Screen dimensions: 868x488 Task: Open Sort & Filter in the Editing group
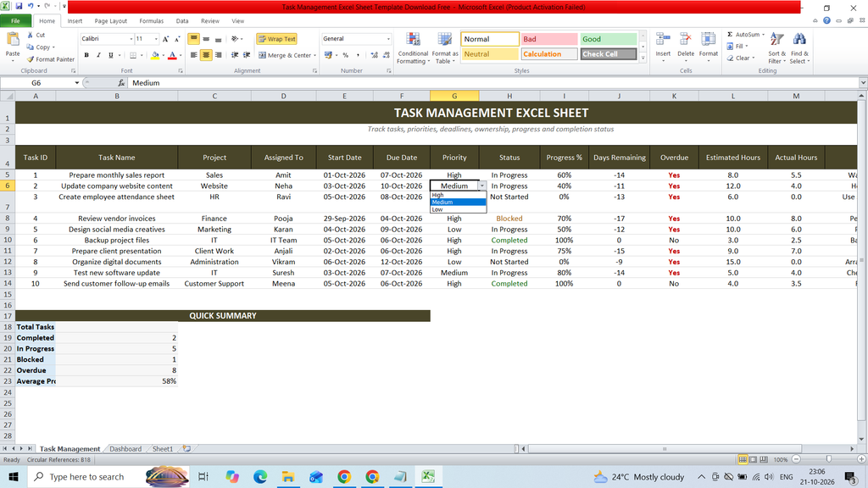tap(776, 47)
